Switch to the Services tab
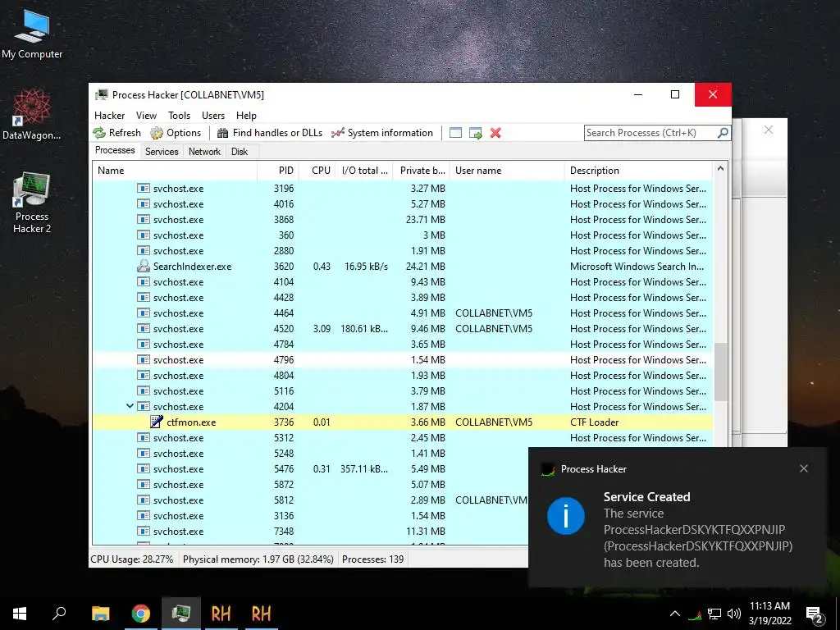 pos(162,152)
